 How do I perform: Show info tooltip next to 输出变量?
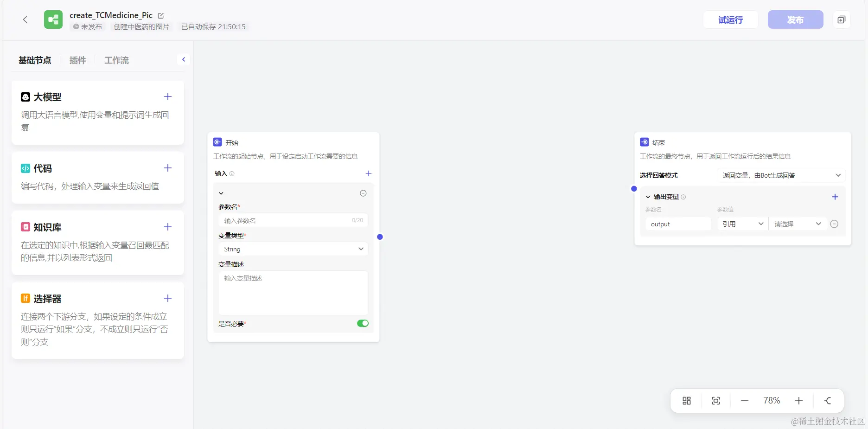point(683,197)
